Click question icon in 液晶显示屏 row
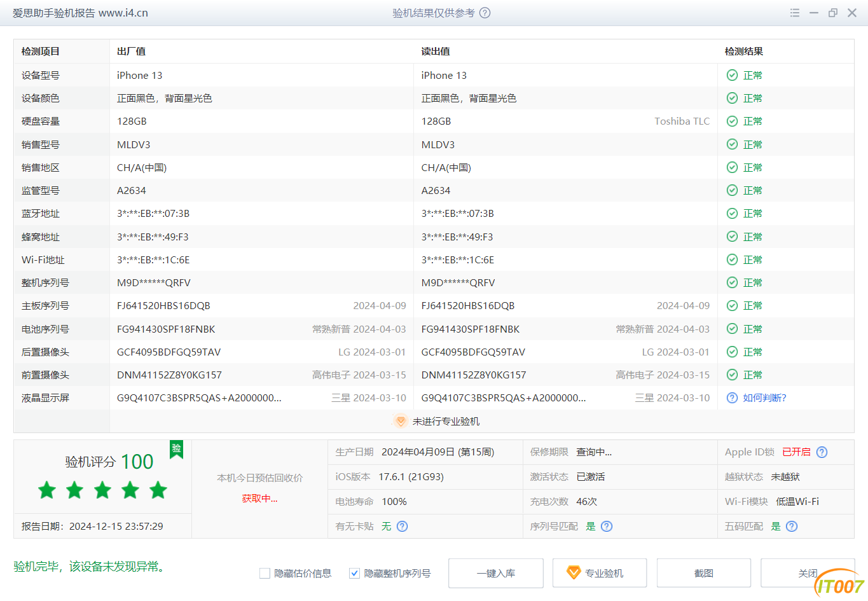 [732, 397]
